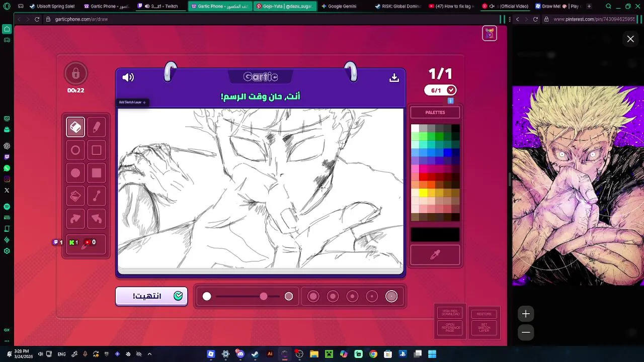
Task: Download the drawing via download icon
Action: pos(394,77)
